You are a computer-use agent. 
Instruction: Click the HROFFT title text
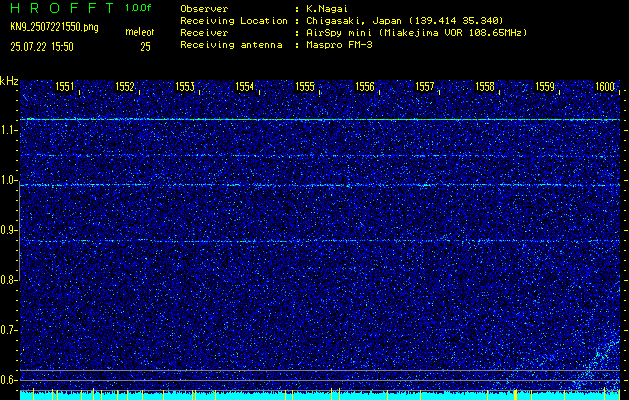62,8
